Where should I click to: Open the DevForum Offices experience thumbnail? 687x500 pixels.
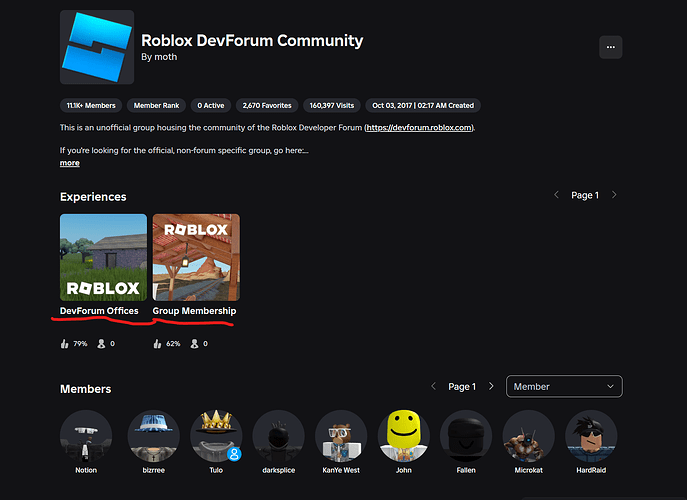click(103, 257)
